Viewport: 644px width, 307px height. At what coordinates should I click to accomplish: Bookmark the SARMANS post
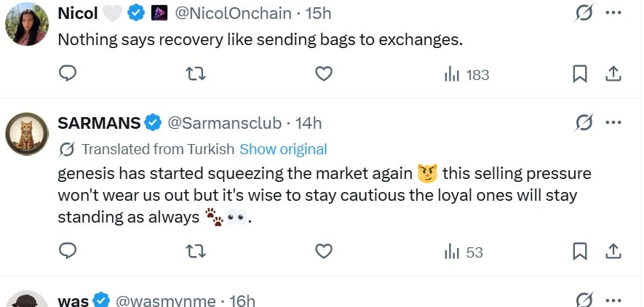[580, 252]
